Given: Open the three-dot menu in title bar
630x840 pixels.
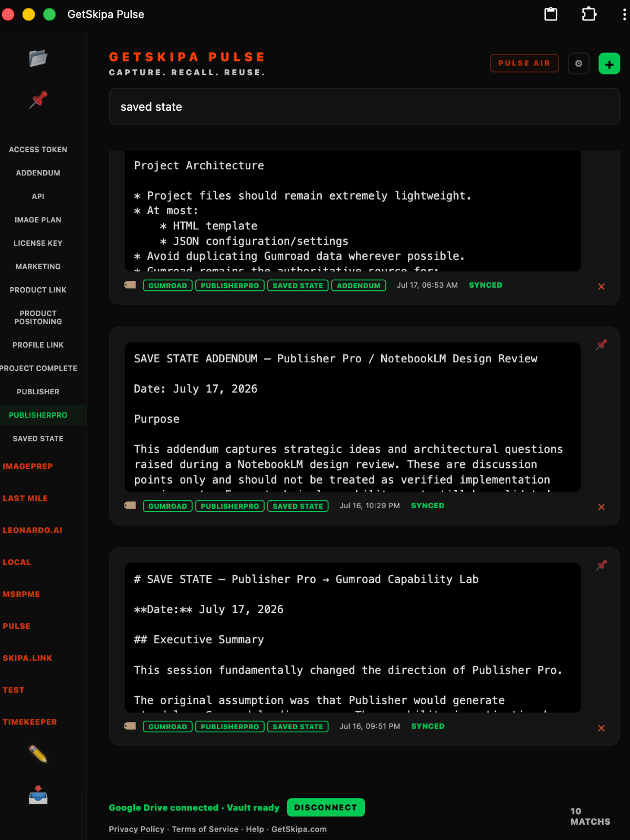Looking at the screenshot, I should (x=624, y=14).
